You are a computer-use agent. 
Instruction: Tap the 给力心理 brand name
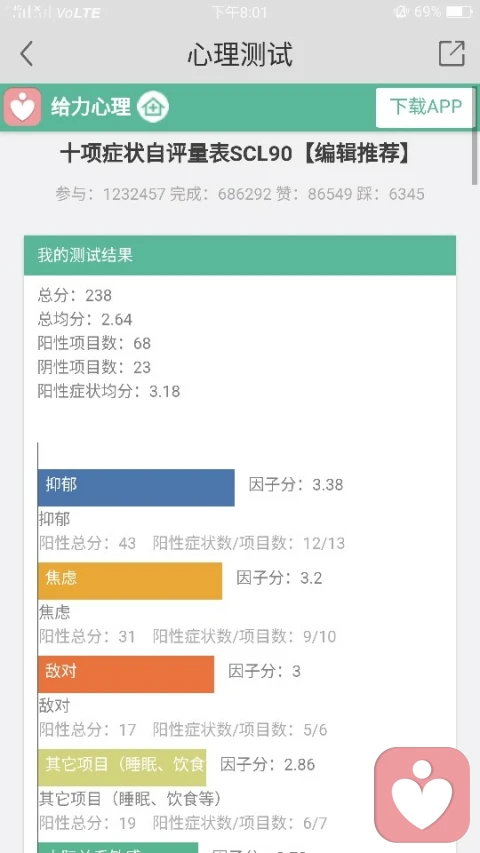pos(91,107)
